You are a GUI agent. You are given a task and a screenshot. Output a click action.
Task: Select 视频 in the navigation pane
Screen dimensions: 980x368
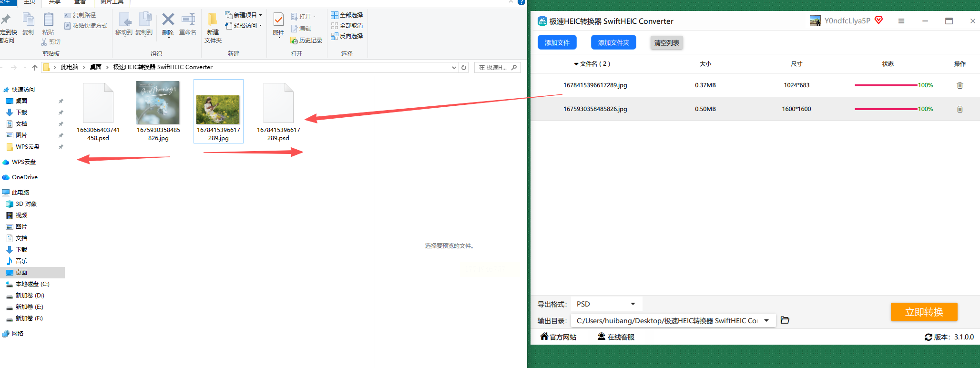pos(21,215)
